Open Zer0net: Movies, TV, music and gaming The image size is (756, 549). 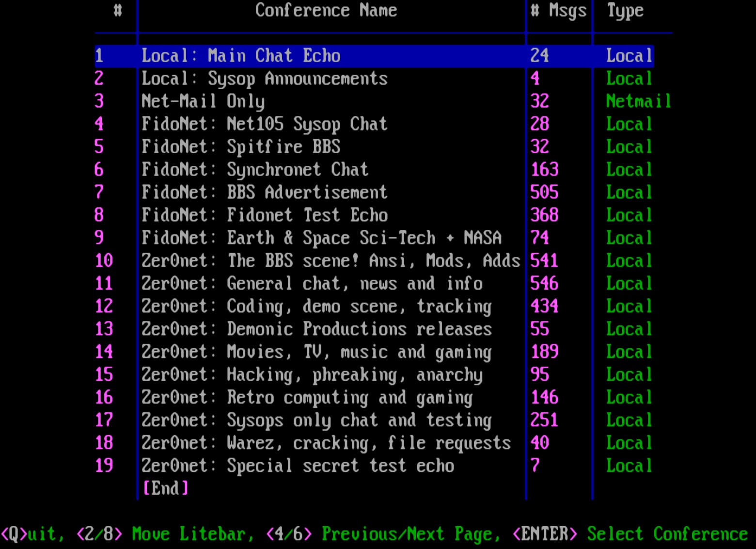(x=316, y=352)
